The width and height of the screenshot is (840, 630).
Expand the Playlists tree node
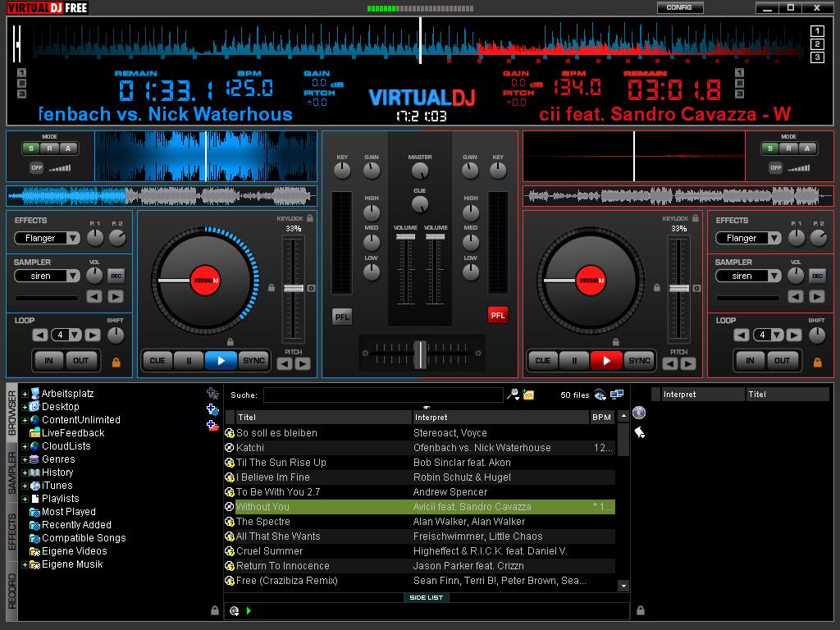(25, 499)
